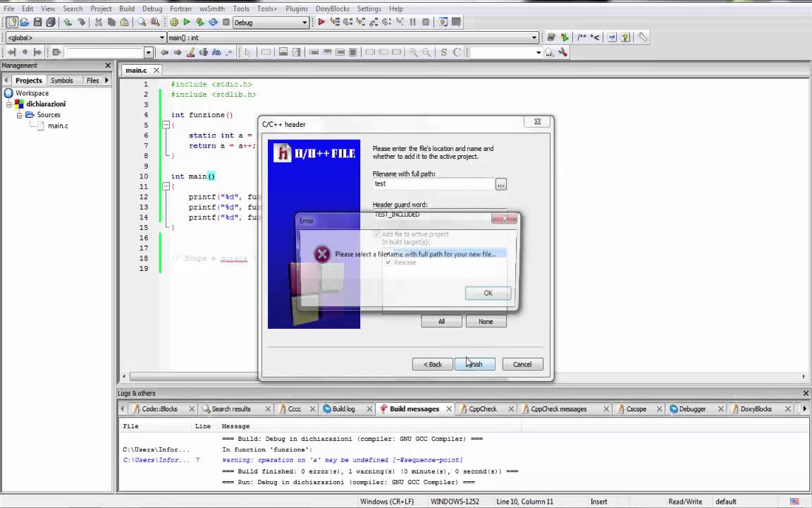Click the Find magnifier icon
The image size is (812, 508).
pyautogui.click(x=142, y=23)
